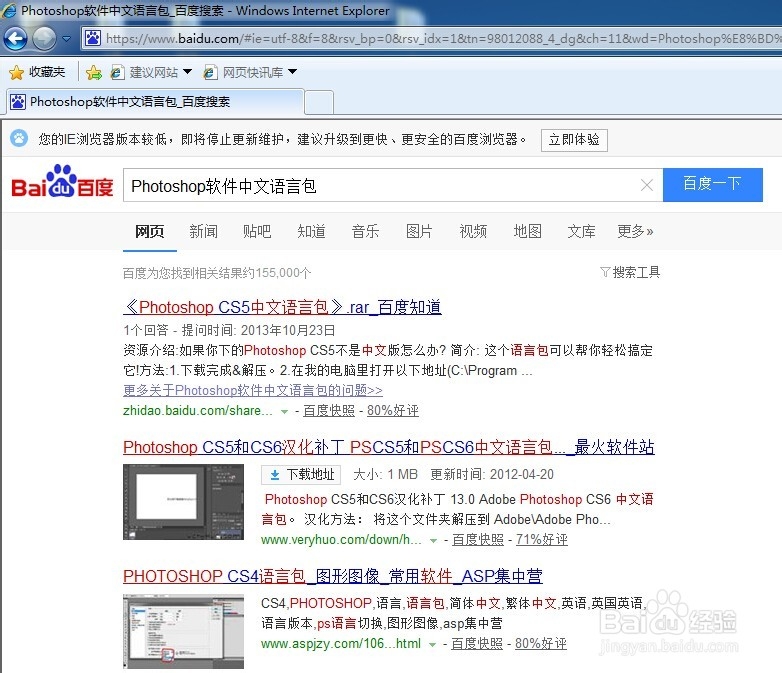Select the 网页 search tab
The image size is (782, 673).
[x=150, y=231]
